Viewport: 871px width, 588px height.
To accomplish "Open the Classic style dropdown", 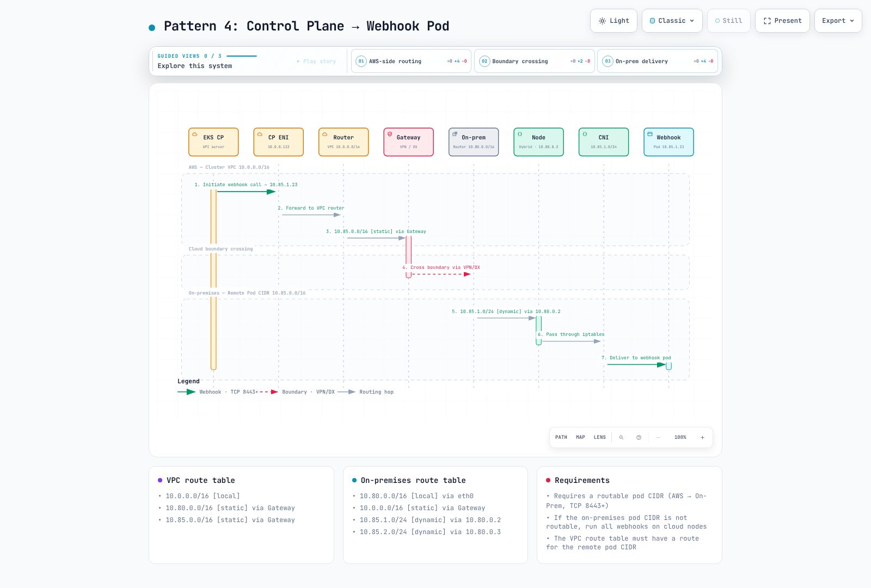I will pyautogui.click(x=672, y=21).
